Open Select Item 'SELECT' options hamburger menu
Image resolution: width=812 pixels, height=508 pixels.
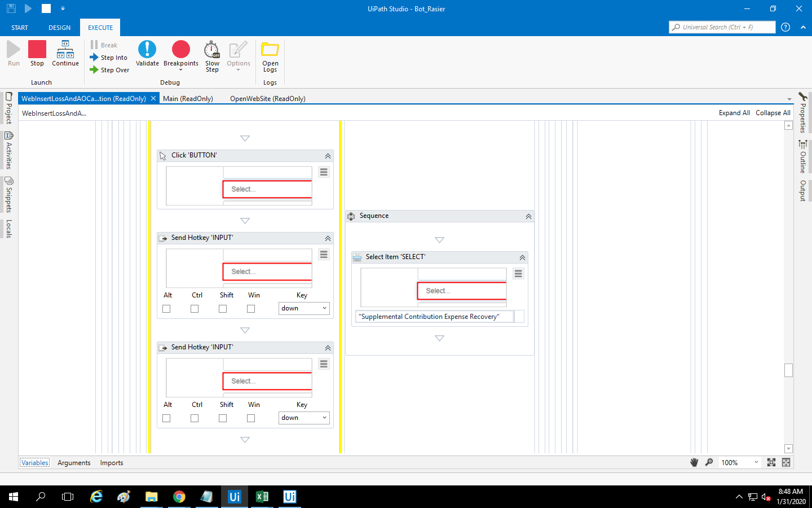(x=518, y=274)
